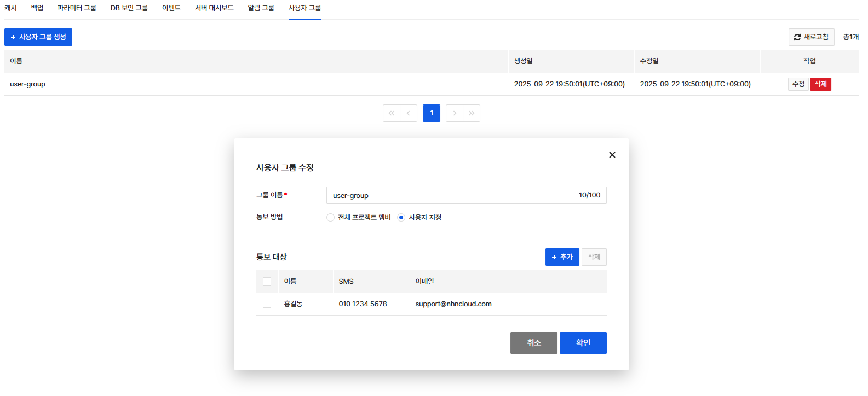This screenshot has height=396, width=868.
Task: Select the 사용자 지정 radio option
Action: click(401, 218)
